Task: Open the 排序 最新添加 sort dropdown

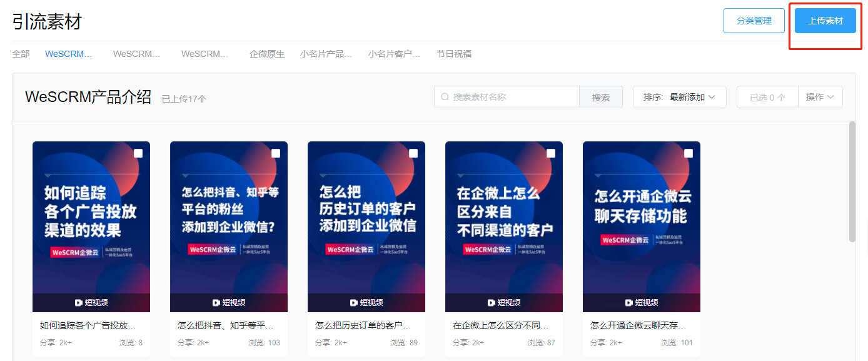Action: click(680, 97)
